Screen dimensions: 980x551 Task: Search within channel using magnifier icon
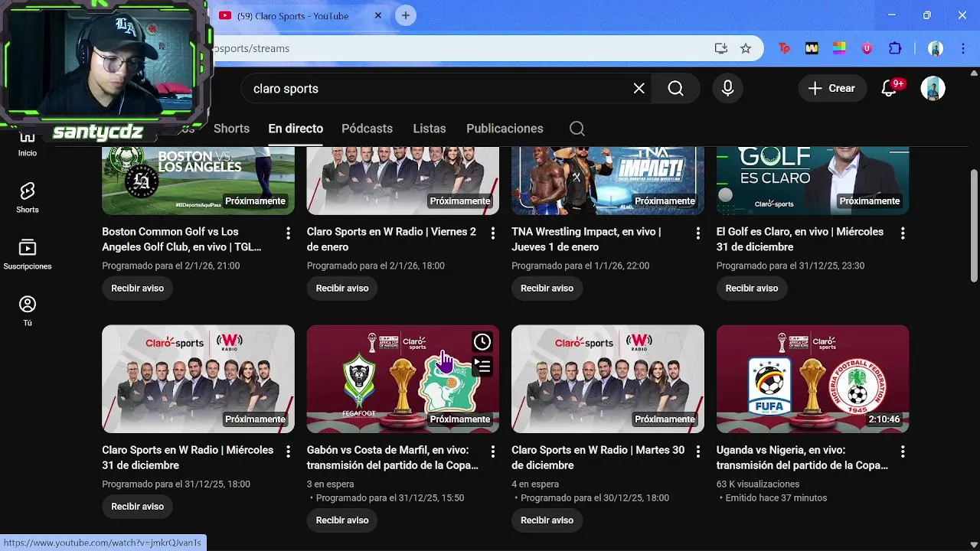click(577, 129)
